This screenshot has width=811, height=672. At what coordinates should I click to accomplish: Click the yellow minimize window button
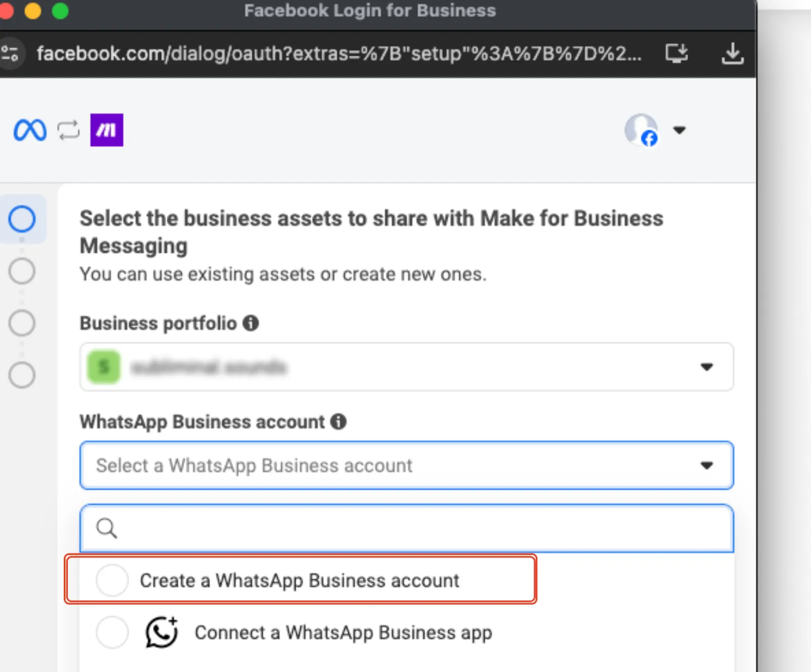(x=33, y=11)
